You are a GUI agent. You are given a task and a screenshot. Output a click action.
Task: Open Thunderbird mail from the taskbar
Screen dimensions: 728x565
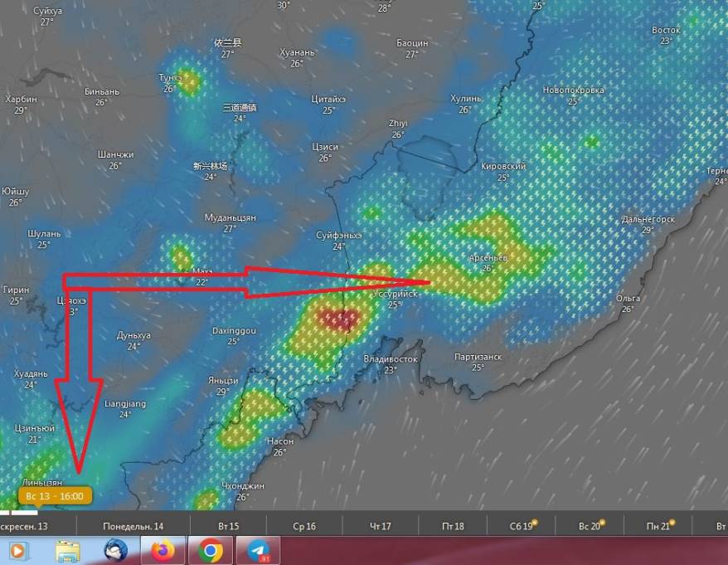point(116,550)
